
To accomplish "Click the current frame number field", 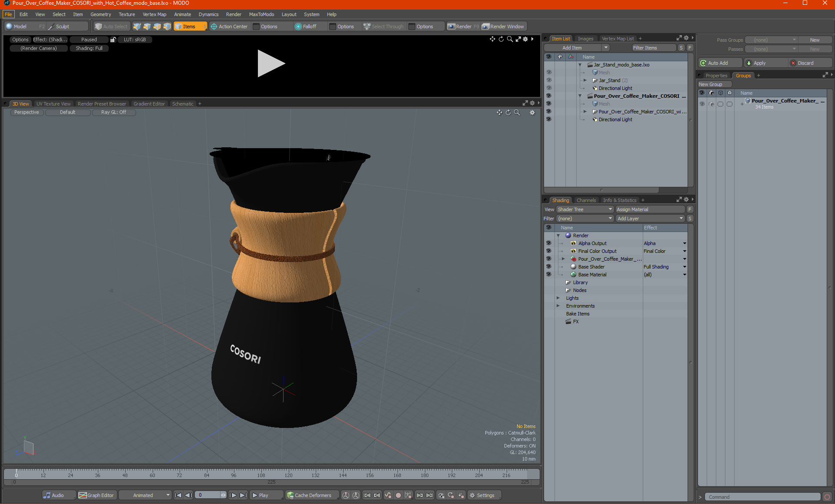I will 208,495.
